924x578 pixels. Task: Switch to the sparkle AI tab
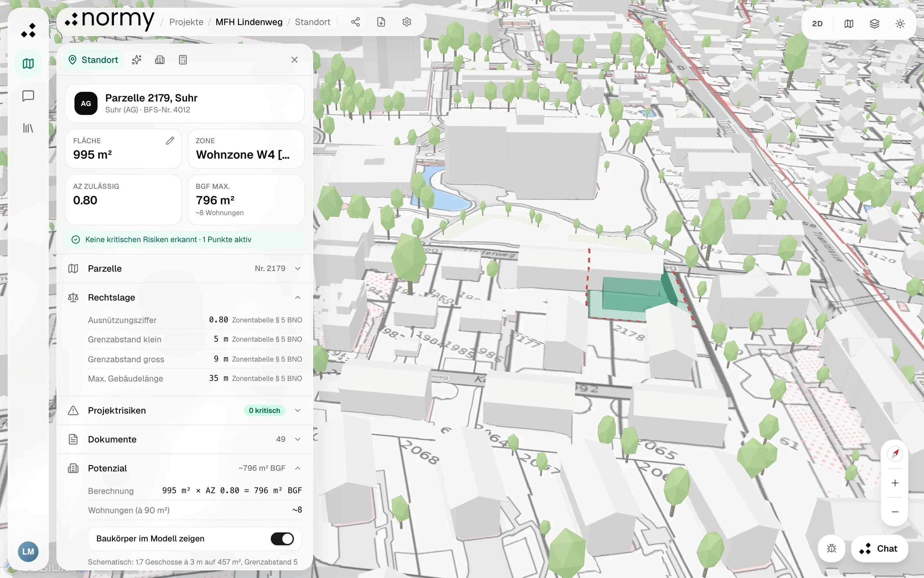(137, 60)
